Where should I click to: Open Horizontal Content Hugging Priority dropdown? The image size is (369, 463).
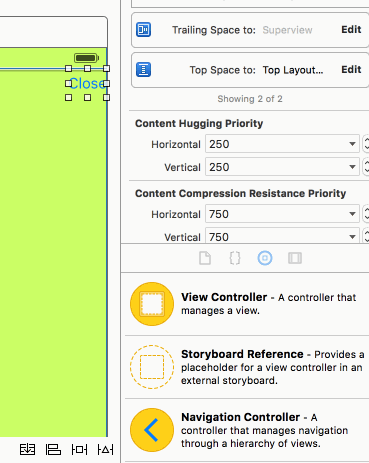tap(352, 144)
